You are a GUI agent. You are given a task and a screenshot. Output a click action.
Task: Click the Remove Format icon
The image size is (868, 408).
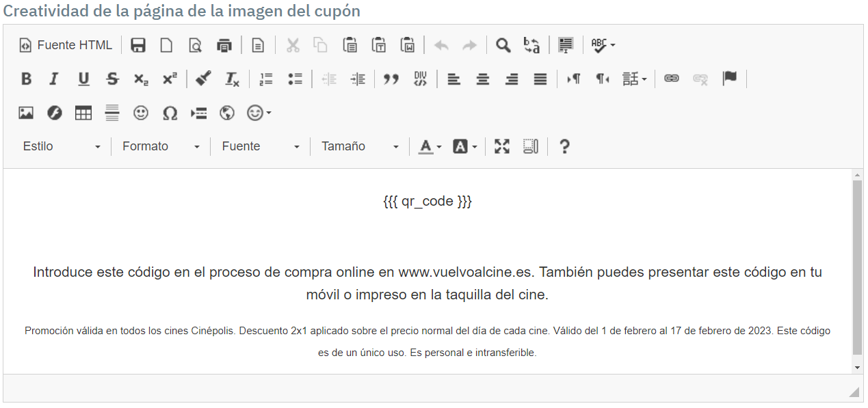click(233, 79)
